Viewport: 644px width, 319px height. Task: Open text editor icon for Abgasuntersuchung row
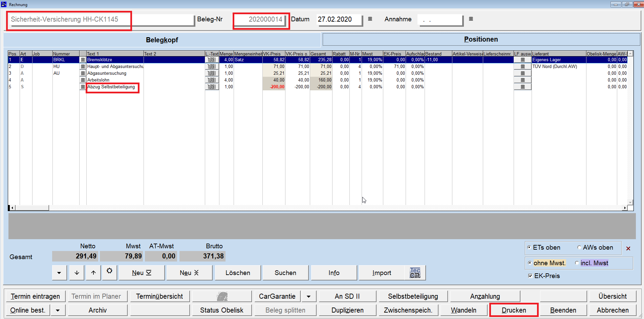(x=83, y=73)
